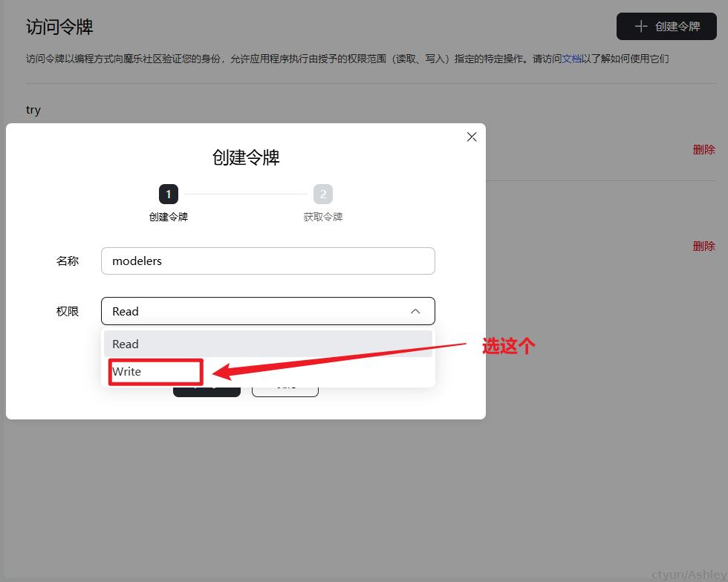Collapse the 权限 dropdown showing Read
Viewport: 728px width, 582px height.
268,311
